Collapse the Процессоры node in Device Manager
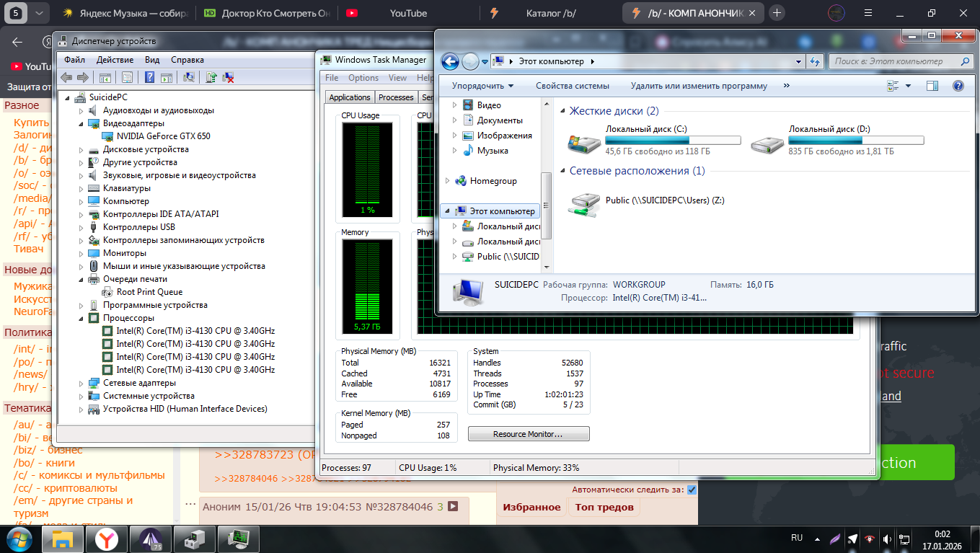980x553 pixels. tap(81, 318)
